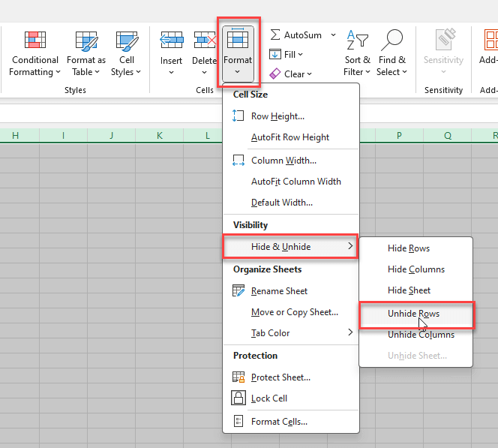Click the Delete cells icon
This screenshot has height=448, width=498.
[x=205, y=40]
